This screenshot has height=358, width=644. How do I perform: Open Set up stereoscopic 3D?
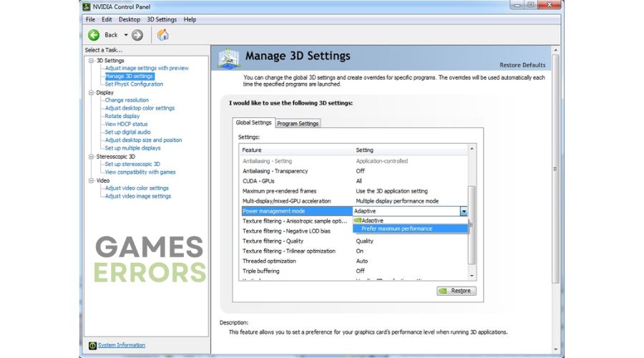point(132,164)
